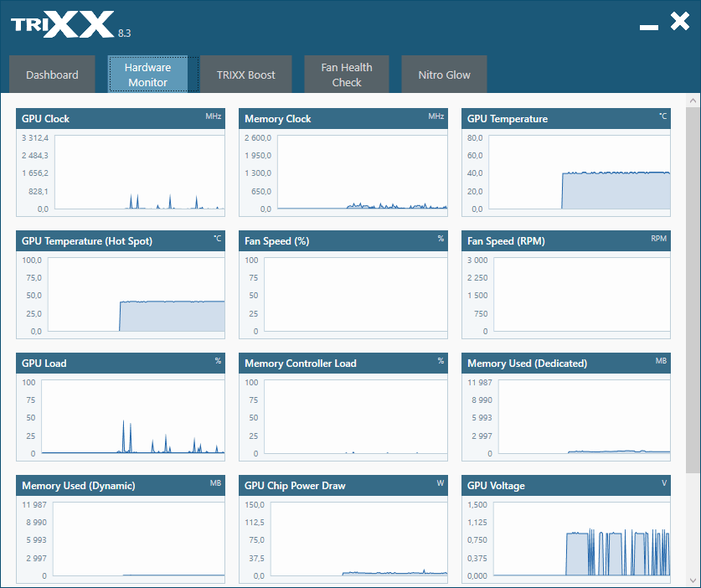Select the Hardware Monitor tab
Screen dimensions: 701x588
coord(148,75)
